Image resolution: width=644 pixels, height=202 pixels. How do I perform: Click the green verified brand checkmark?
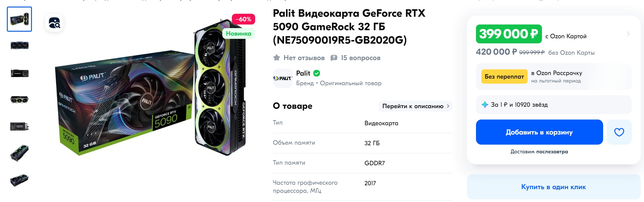317,73
